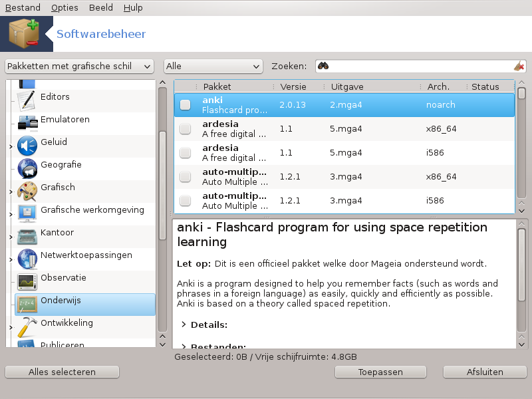Viewport: 532px width, 399px height.
Task: Click the Geluid speaker icon
Action: point(27,145)
